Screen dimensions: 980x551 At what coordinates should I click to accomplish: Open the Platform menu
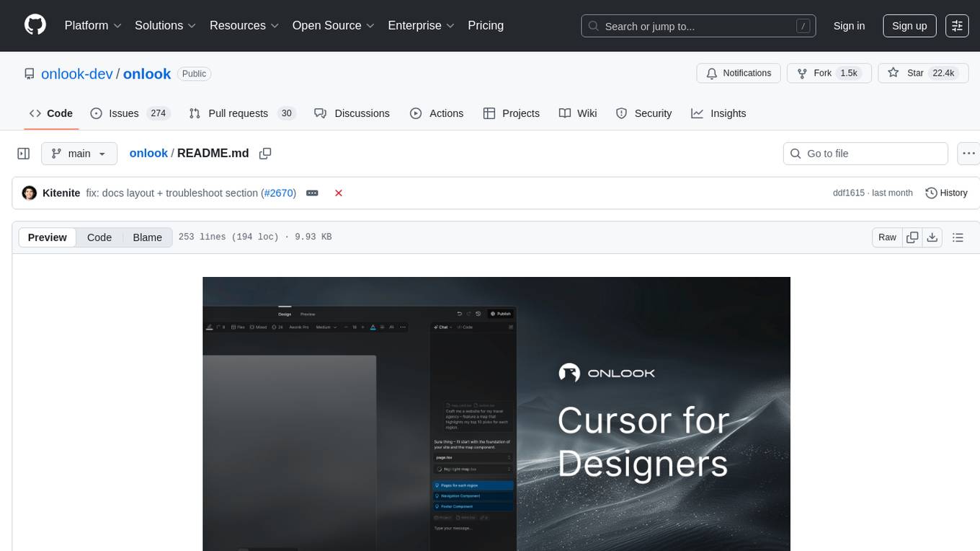92,25
